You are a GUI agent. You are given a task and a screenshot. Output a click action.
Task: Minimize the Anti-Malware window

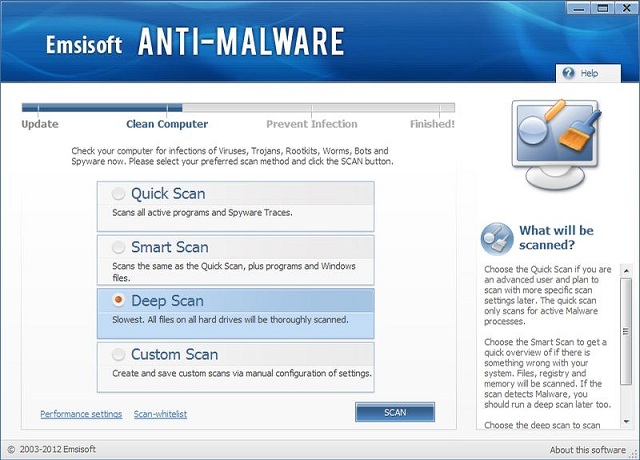tap(578, 8)
